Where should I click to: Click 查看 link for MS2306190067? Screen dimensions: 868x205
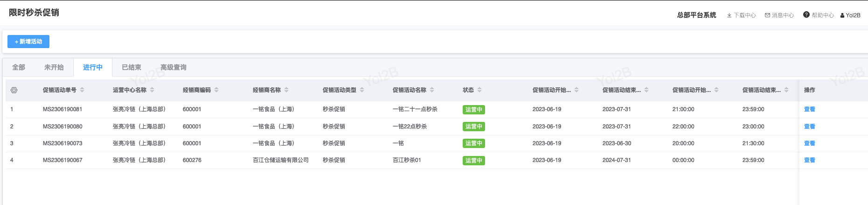click(809, 160)
